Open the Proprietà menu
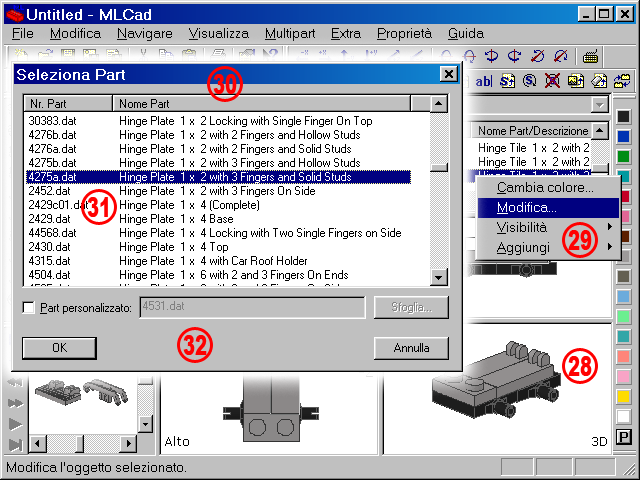Screen dimensions: 640x480 tap(404, 33)
